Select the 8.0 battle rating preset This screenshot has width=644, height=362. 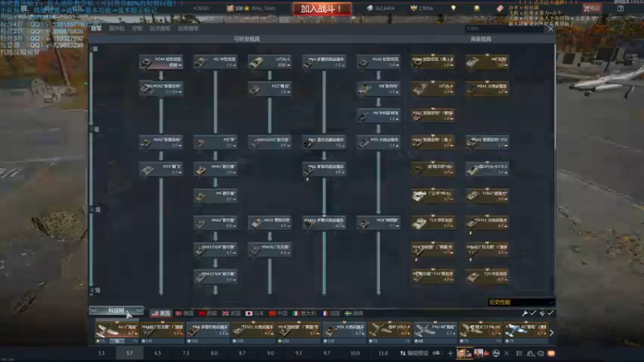coord(214,353)
